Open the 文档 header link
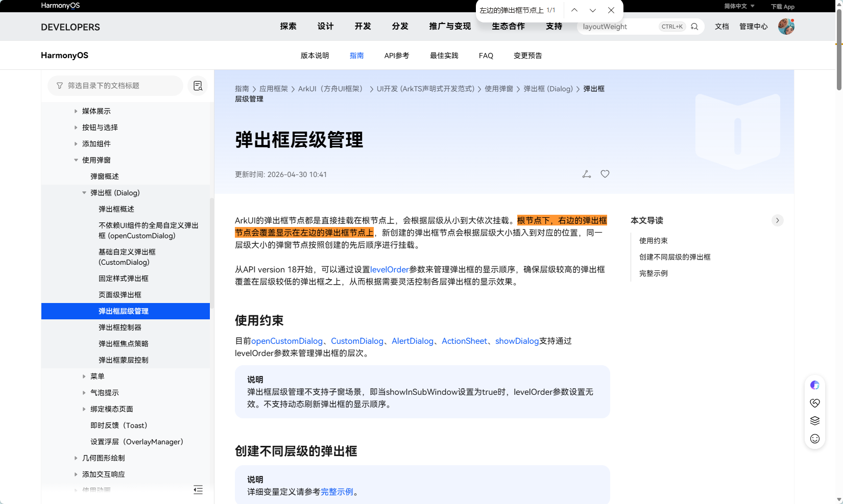The image size is (843, 504). click(x=722, y=27)
